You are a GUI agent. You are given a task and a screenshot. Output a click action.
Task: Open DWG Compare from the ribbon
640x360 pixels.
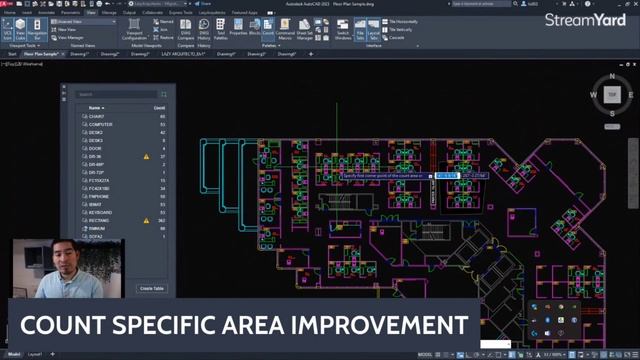tap(186, 29)
